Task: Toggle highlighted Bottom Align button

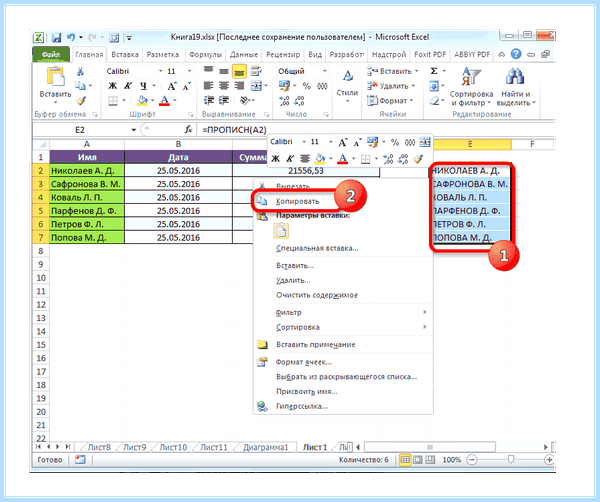Action: tap(239, 72)
